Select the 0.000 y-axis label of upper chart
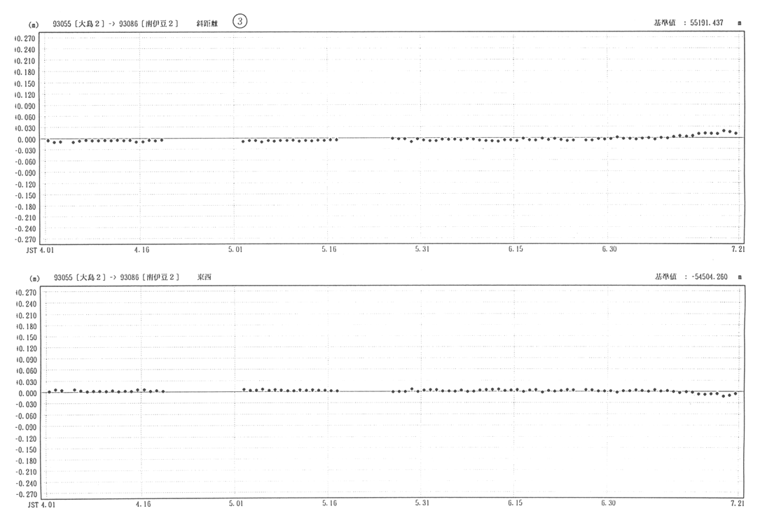 pyautogui.click(x=25, y=139)
